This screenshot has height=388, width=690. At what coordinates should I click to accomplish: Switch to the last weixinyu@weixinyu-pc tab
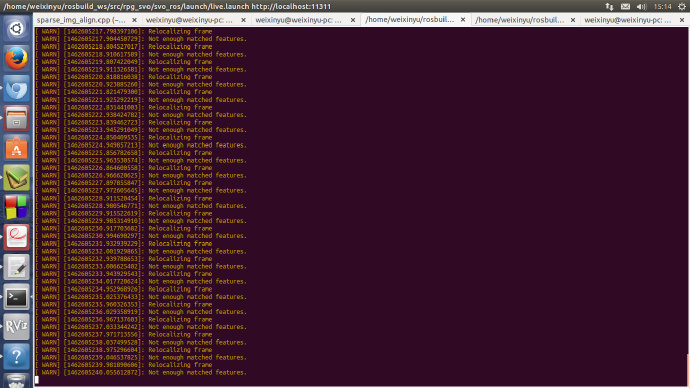[x=628, y=20]
